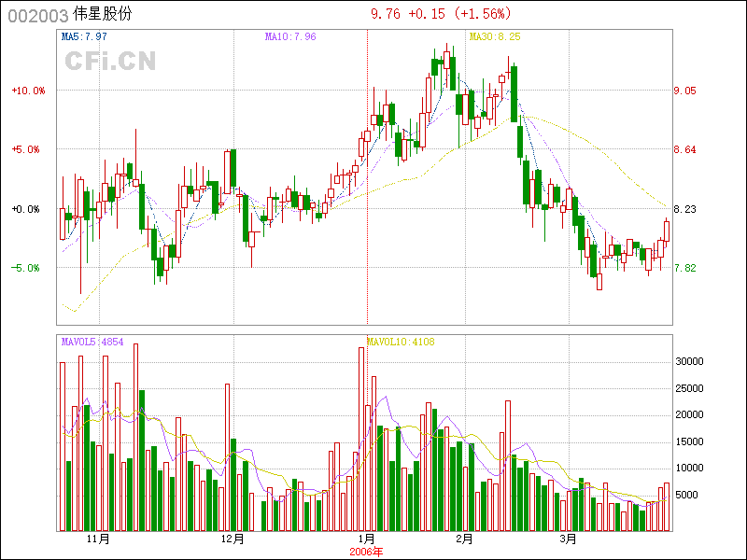
Task: Click the 30000 volume axis label
Action: click(x=689, y=360)
